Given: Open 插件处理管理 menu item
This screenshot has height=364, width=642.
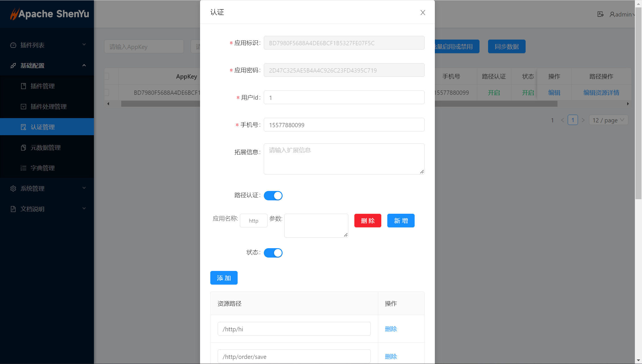Looking at the screenshot, I should (x=48, y=107).
